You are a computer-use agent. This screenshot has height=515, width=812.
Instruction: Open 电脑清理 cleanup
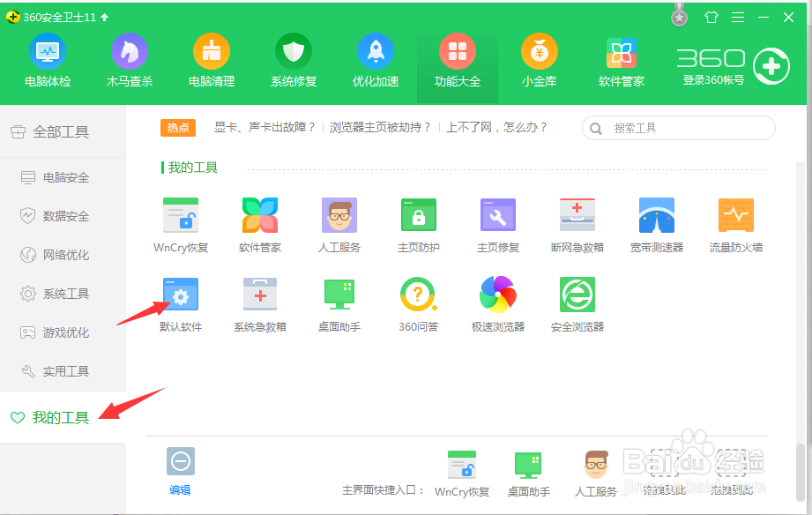[211, 57]
